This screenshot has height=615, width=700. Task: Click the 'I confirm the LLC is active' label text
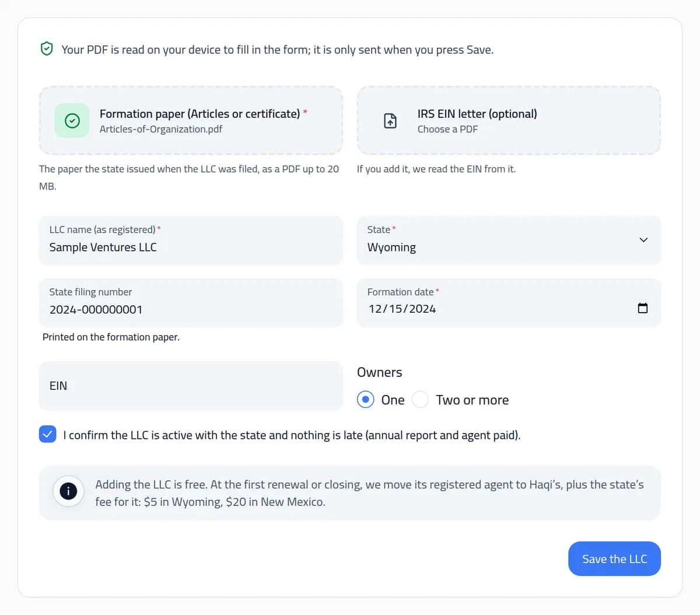point(292,435)
